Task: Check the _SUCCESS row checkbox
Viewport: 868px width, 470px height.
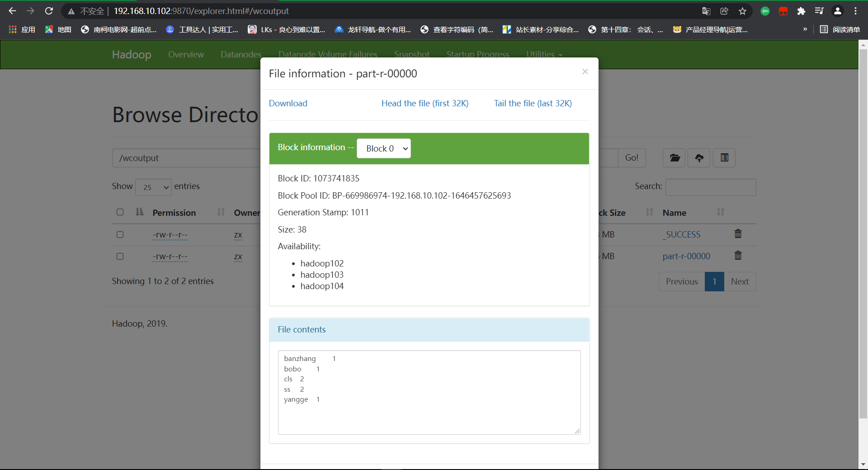Action: [x=120, y=234]
